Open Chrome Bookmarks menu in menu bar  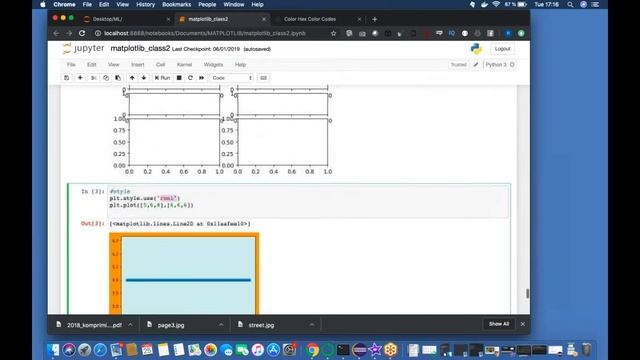point(176,4)
